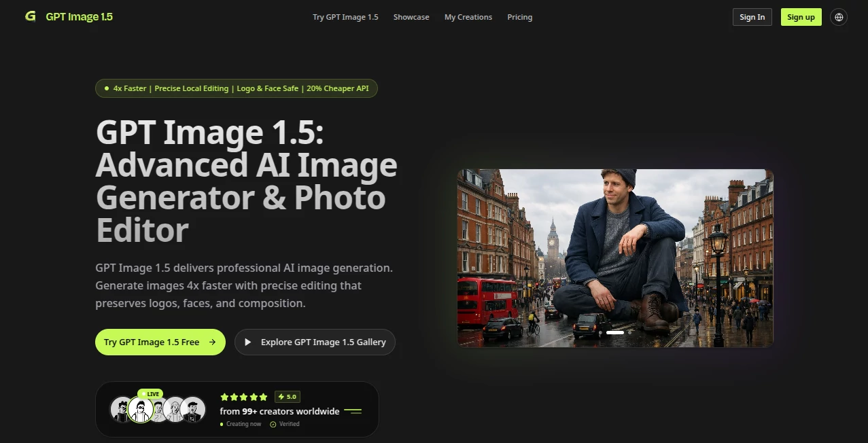Click the Verified checkmark icon
Viewport: 868px width, 443px height.
(x=273, y=424)
